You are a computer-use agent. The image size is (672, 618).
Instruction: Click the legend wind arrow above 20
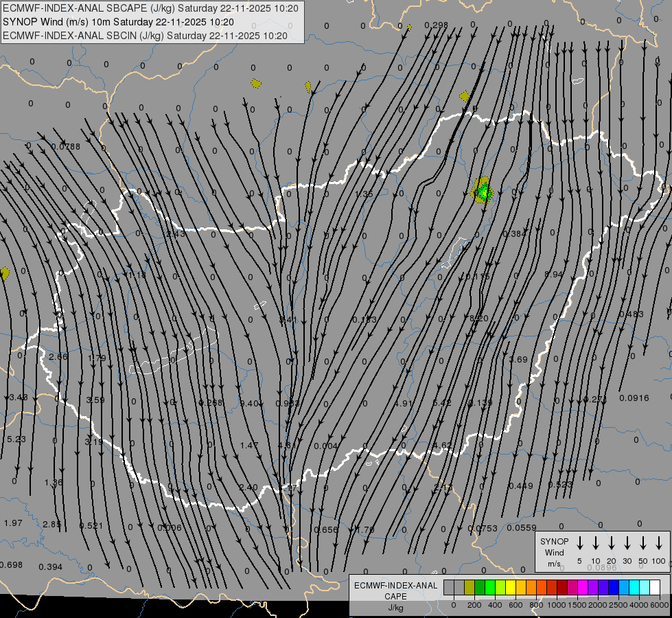pos(612,543)
